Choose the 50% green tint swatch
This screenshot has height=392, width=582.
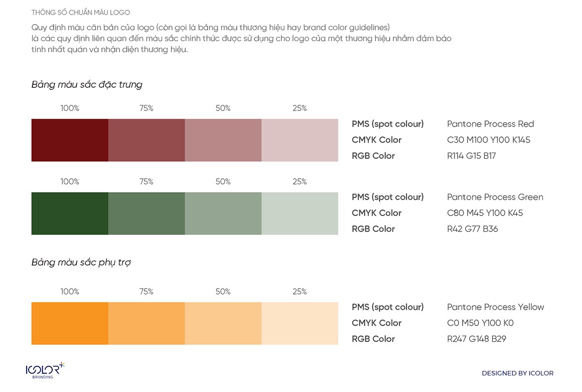223,213
